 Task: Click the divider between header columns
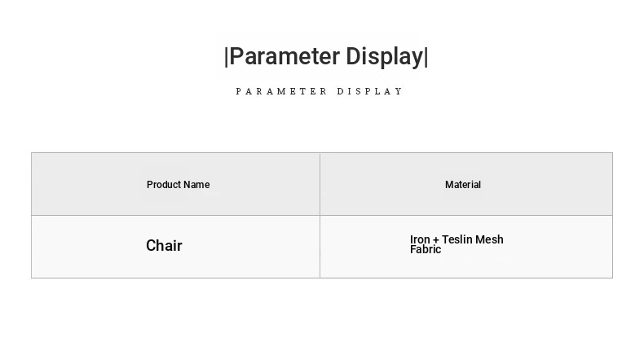click(320, 184)
